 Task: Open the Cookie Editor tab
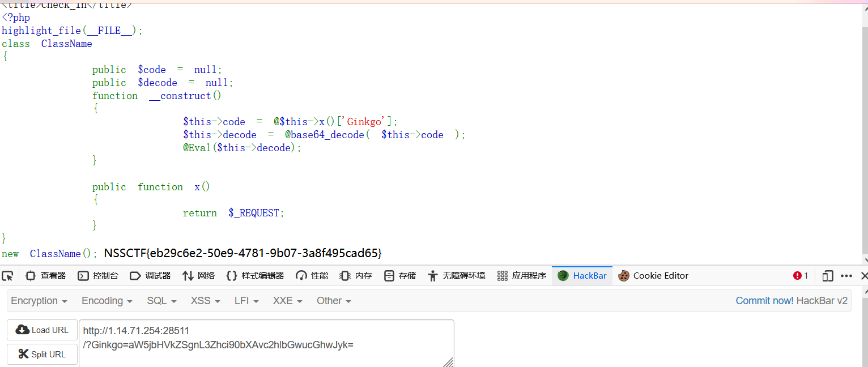pyautogui.click(x=653, y=276)
